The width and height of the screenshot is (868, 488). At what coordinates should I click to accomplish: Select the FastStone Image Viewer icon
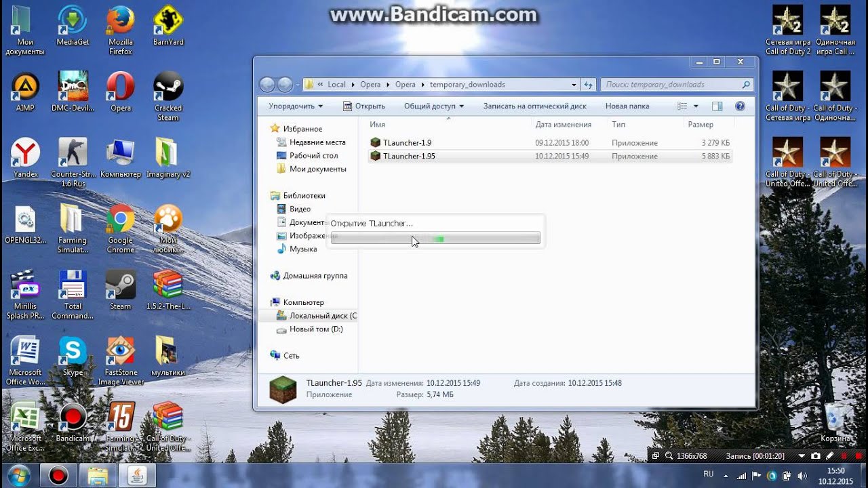pyautogui.click(x=121, y=361)
